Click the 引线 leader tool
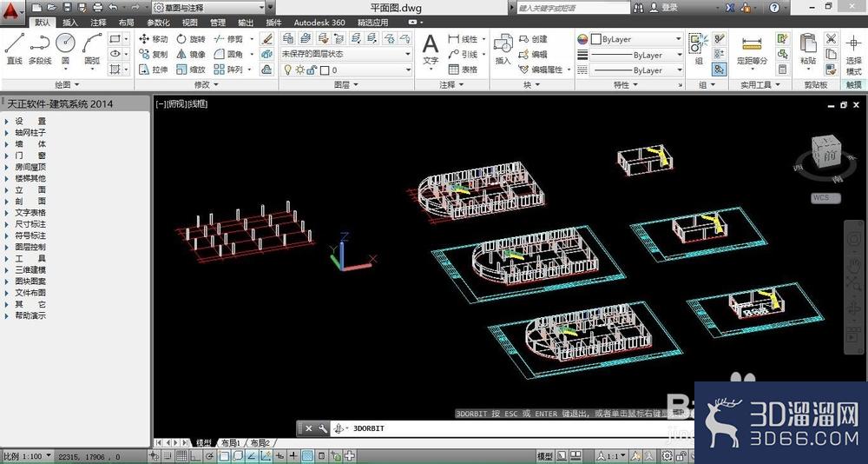Image resolution: width=868 pixels, height=464 pixels. (x=463, y=55)
